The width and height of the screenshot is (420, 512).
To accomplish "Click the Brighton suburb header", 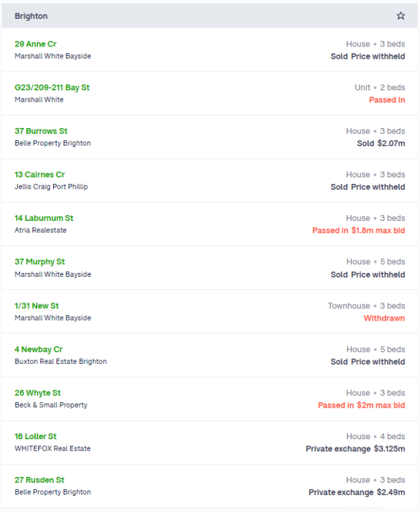I will pos(31,16).
